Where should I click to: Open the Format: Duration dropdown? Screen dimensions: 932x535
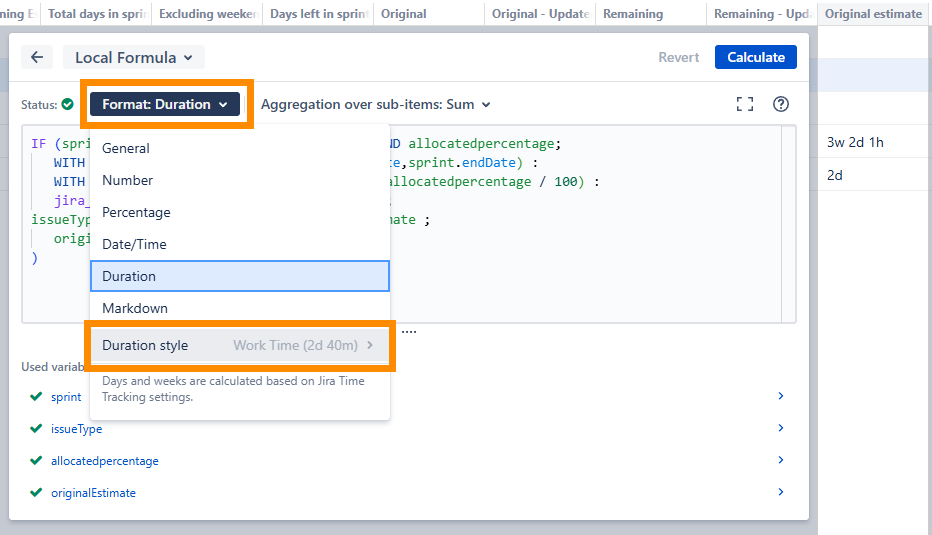click(x=165, y=104)
